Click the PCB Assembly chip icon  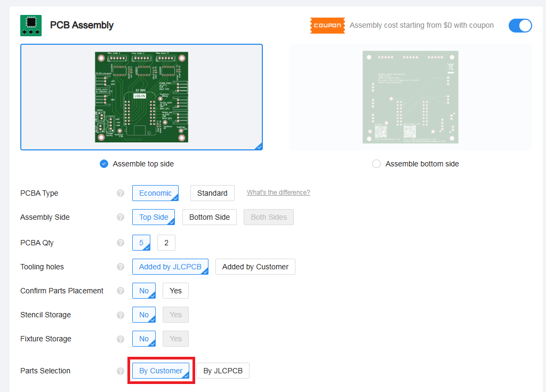[31, 26]
